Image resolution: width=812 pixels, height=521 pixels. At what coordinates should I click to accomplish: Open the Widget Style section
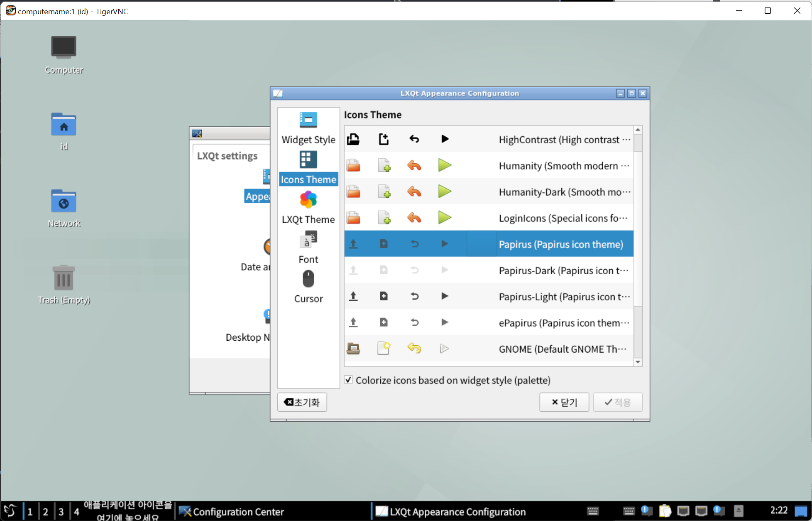click(308, 128)
